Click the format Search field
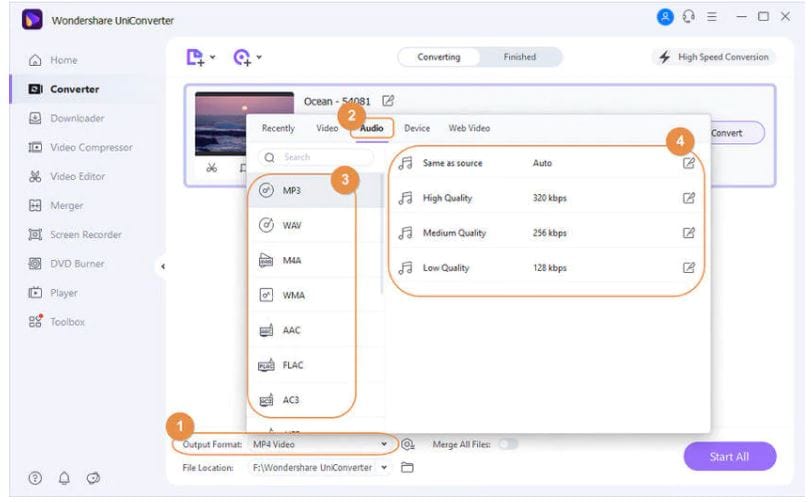The height and width of the screenshot is (502, 811). [x=316, y=157]
